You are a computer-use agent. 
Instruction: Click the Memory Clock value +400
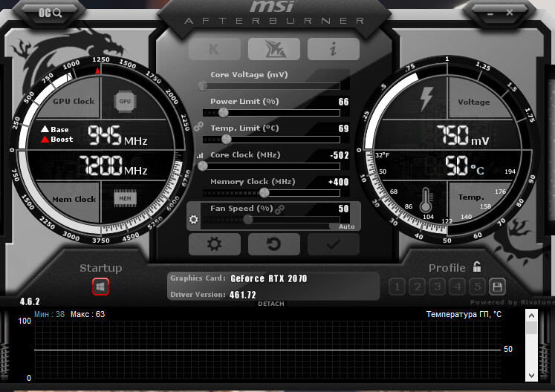pos(338,182)
